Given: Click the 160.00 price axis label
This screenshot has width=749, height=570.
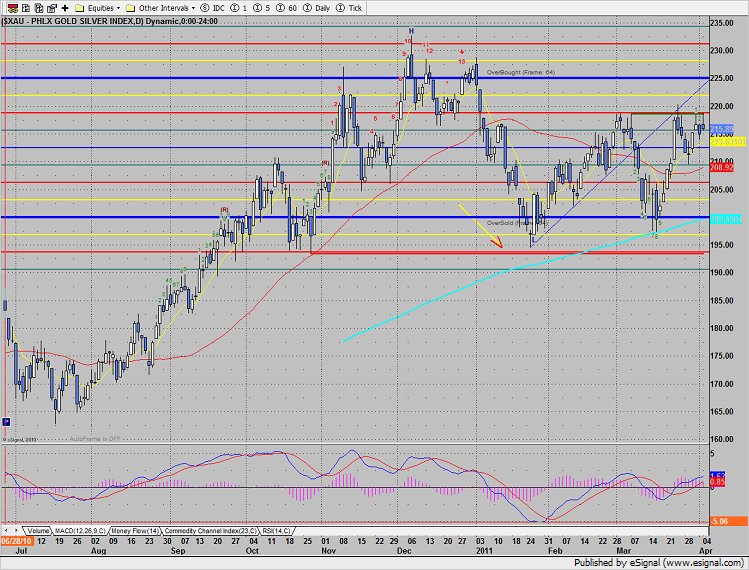Looking at the screenshot, I should click(721, 439).
